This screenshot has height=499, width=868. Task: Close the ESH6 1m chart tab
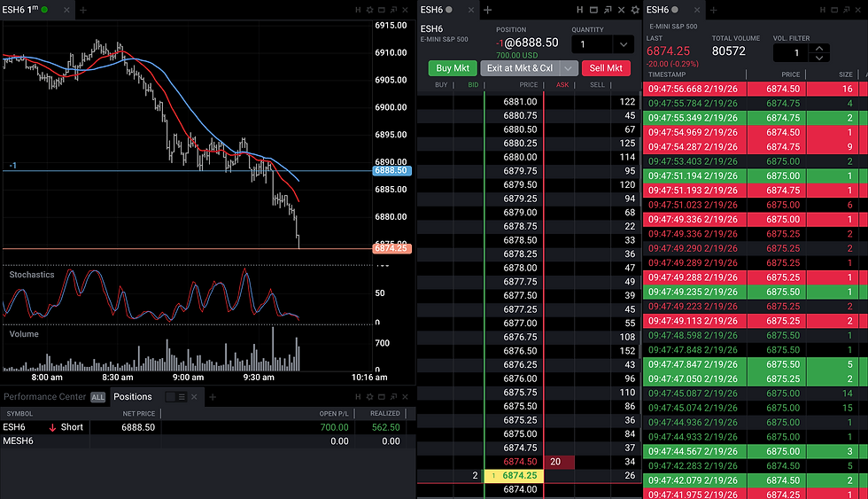pos(66,10)
